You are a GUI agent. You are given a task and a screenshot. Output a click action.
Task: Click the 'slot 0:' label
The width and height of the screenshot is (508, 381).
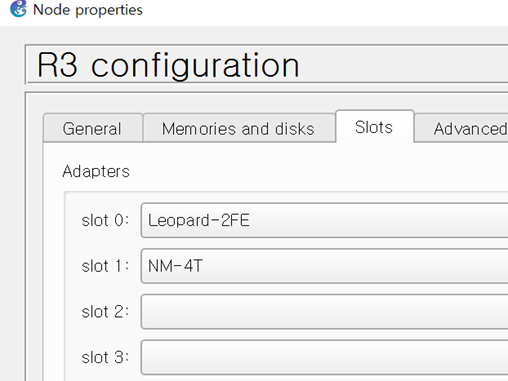[x=105, y=220]
